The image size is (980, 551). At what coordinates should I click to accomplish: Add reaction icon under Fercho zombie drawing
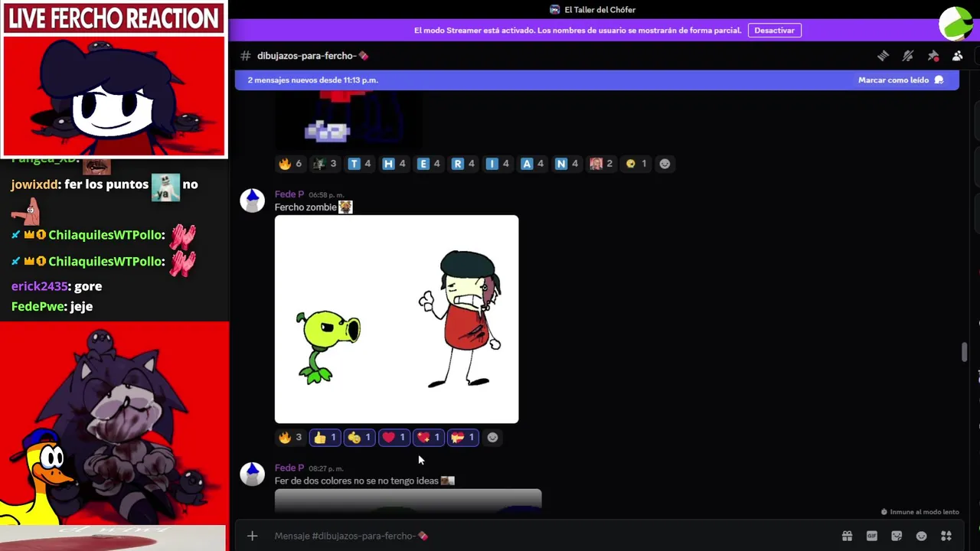coord(492,438)
